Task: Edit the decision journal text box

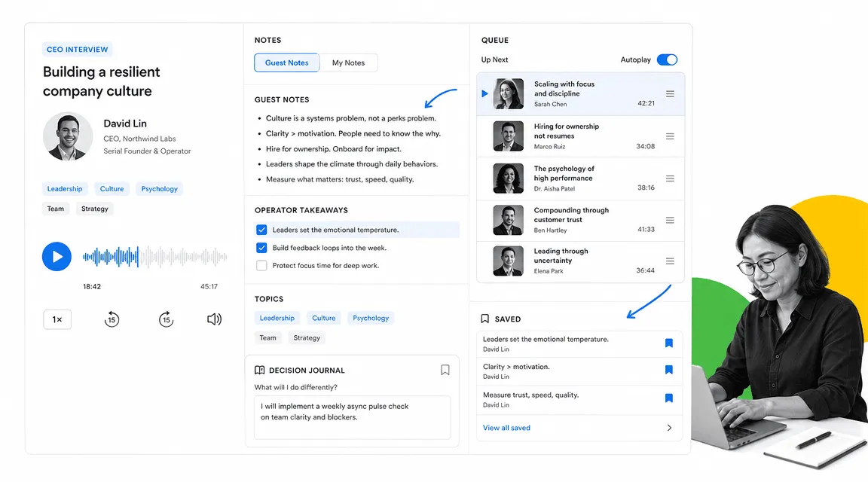Action: pyautogui.click(x=352, y=417)
